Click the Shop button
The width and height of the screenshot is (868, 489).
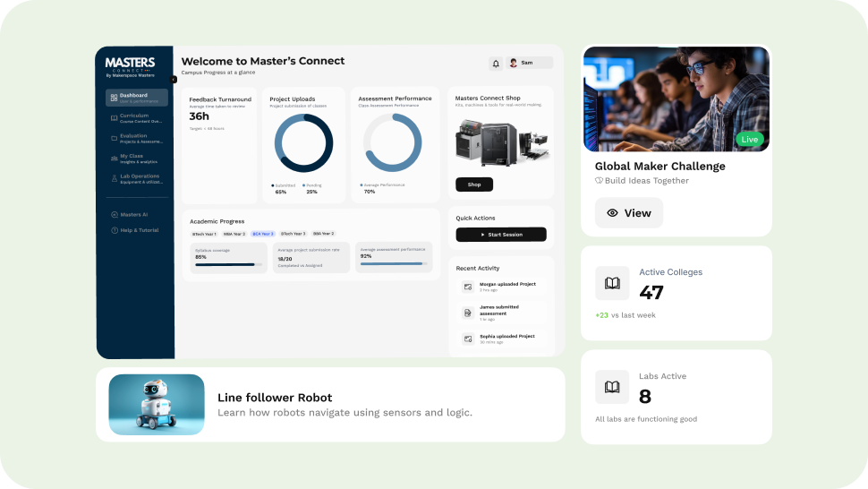[474, 184]
